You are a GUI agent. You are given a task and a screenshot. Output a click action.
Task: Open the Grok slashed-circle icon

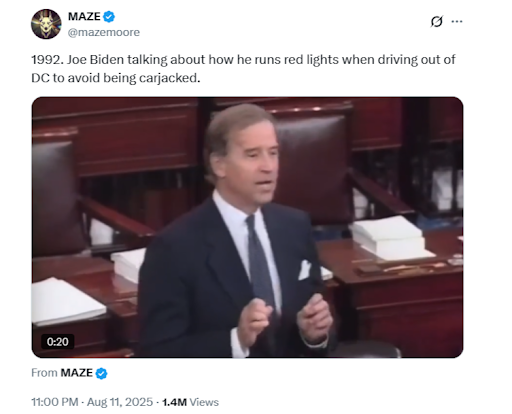[x=436, y=22]
